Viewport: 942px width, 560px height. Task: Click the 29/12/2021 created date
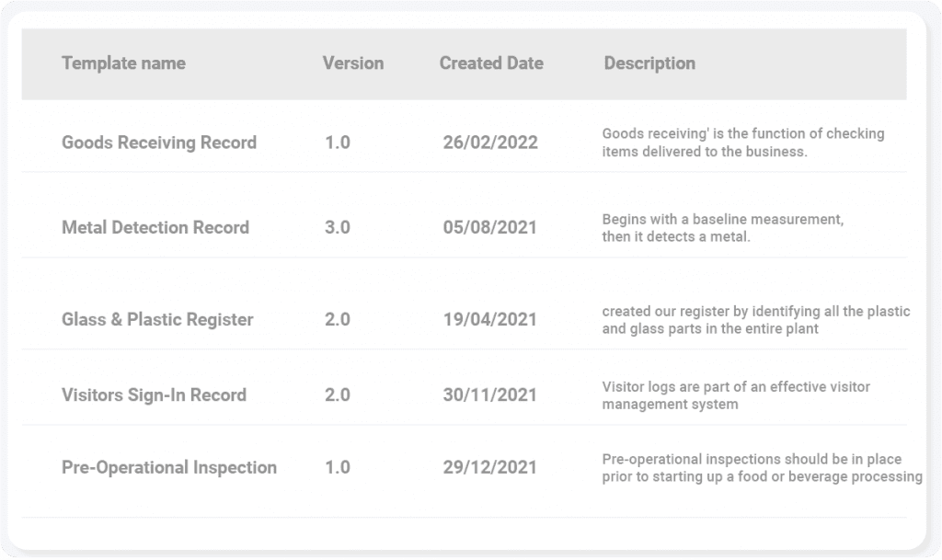pos(489,467)
